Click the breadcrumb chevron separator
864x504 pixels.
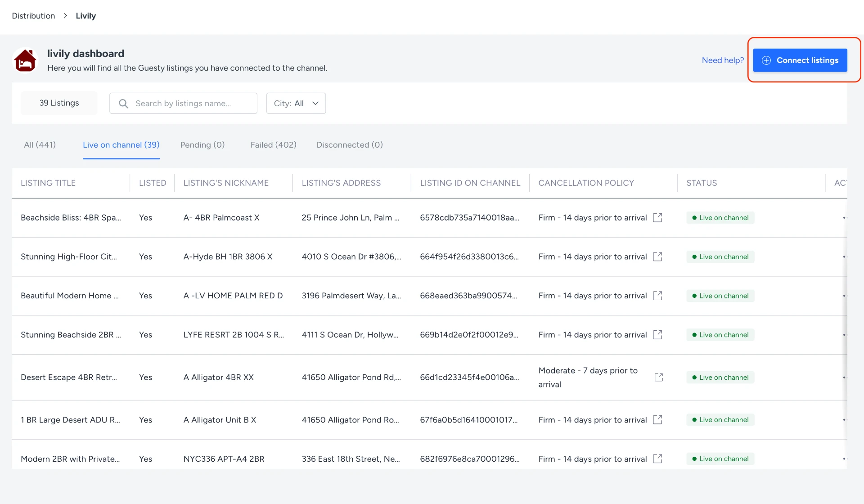tap(65, 16)
